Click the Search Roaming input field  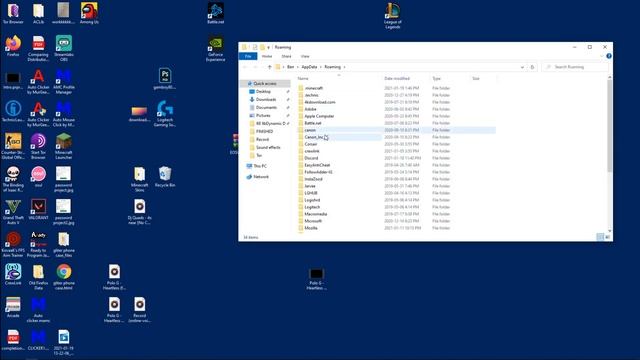pyautogui.click(x=576, y=67)
